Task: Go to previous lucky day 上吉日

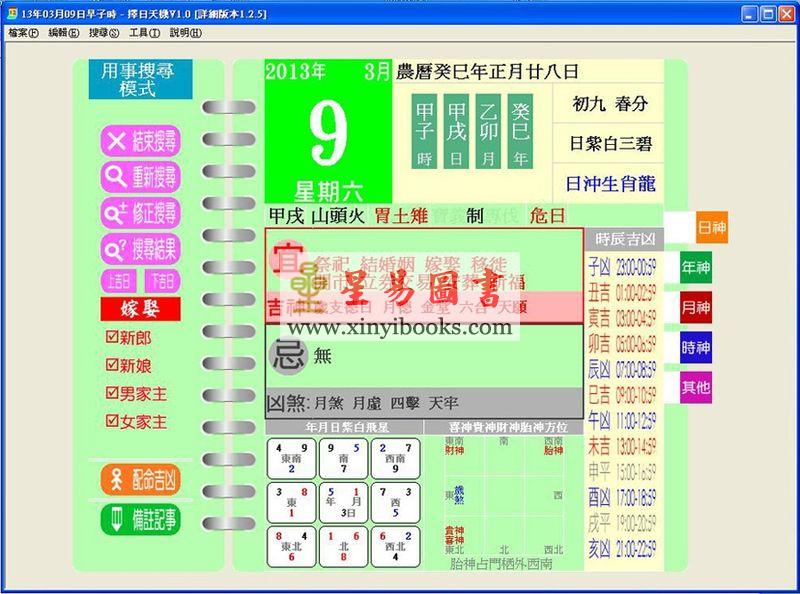Action: coord(118,281)
